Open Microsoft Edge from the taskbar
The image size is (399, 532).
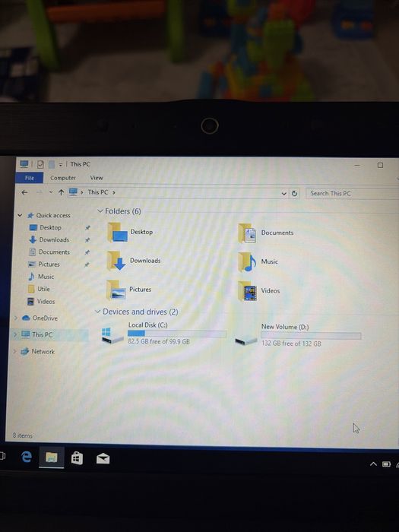click(x=26, y=457)
